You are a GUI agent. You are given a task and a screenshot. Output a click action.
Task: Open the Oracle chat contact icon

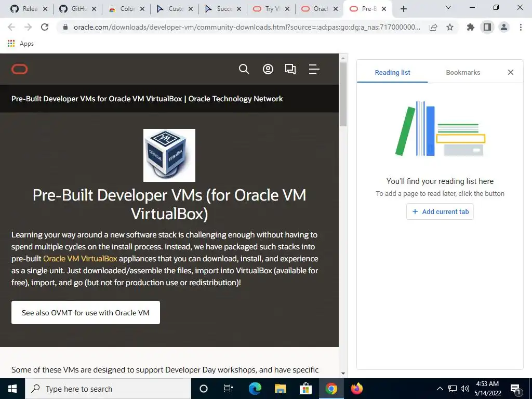[290, 69]
